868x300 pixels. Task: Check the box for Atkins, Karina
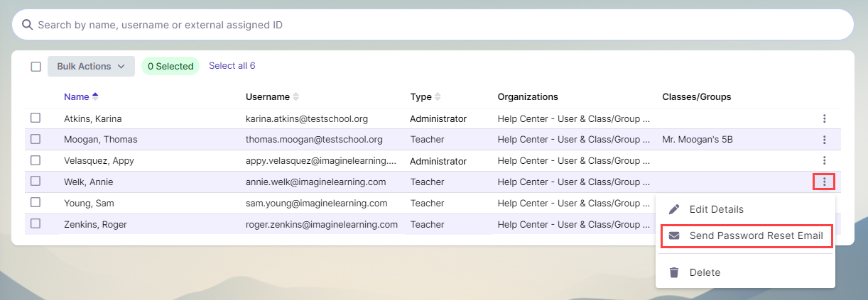coord(36,118)
